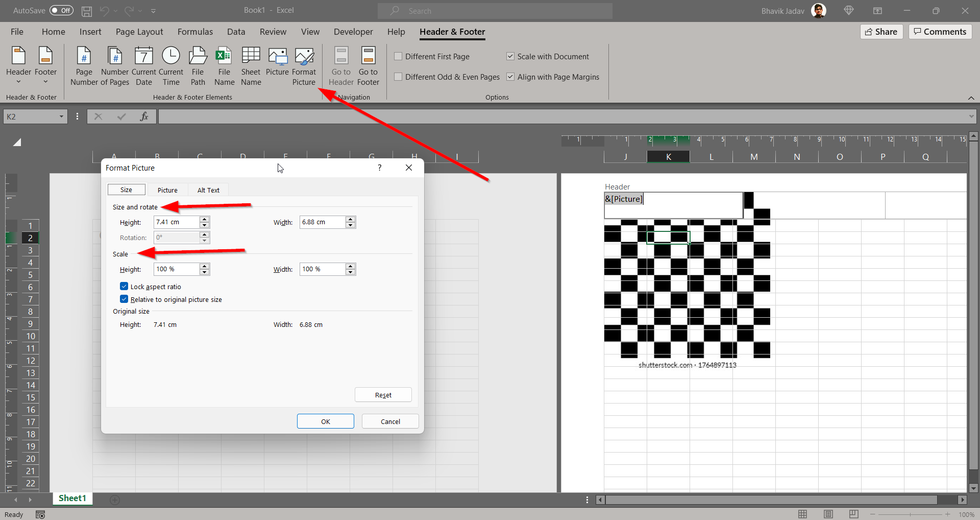Click the Share button
The height and width of the screenshot is (520, 980).
881,32
